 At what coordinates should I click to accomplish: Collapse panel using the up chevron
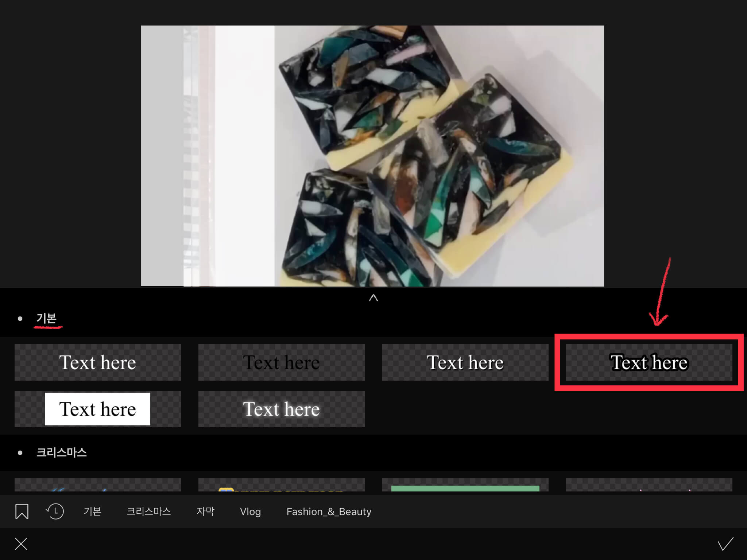(x=373, y=298)
